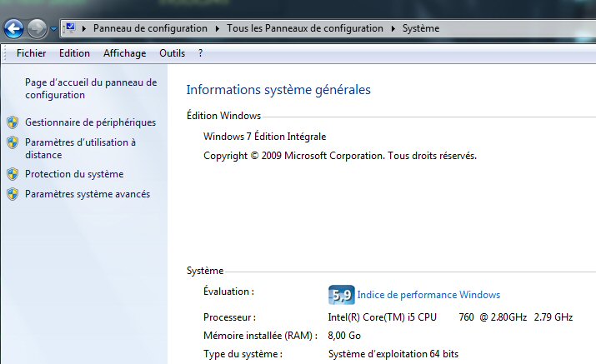Viewport: 596px width, 364px height.
Task: Expand the arrow after Tous les Panneaux de configuration
Action: point(393,28)
